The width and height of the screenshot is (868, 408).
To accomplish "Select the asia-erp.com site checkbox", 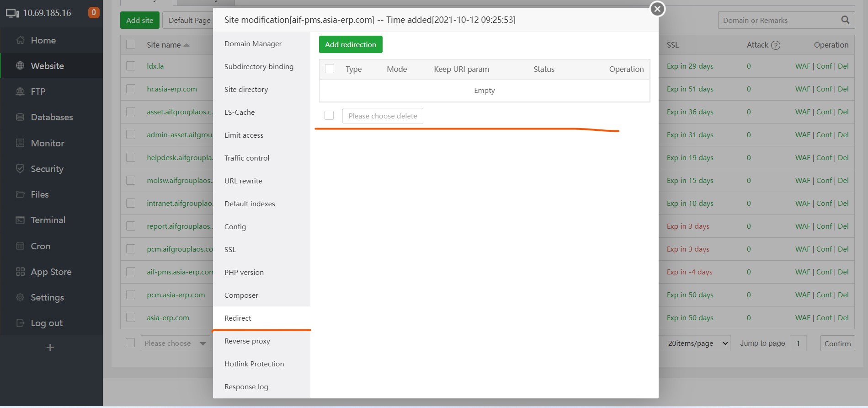I will pos(131,317).
